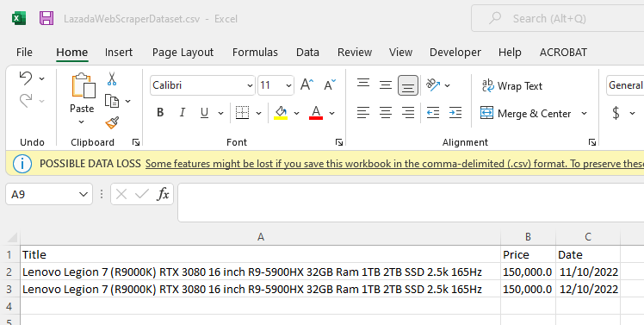
Task: Switch to the Data tab
Action: click(307, 53)
